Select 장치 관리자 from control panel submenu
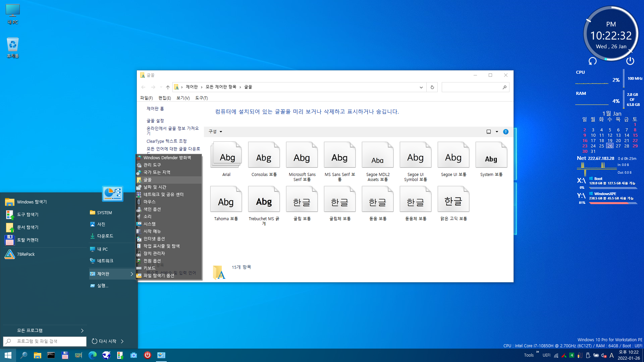644x362 pixels. pyautogui.click(x=169, y=253)
